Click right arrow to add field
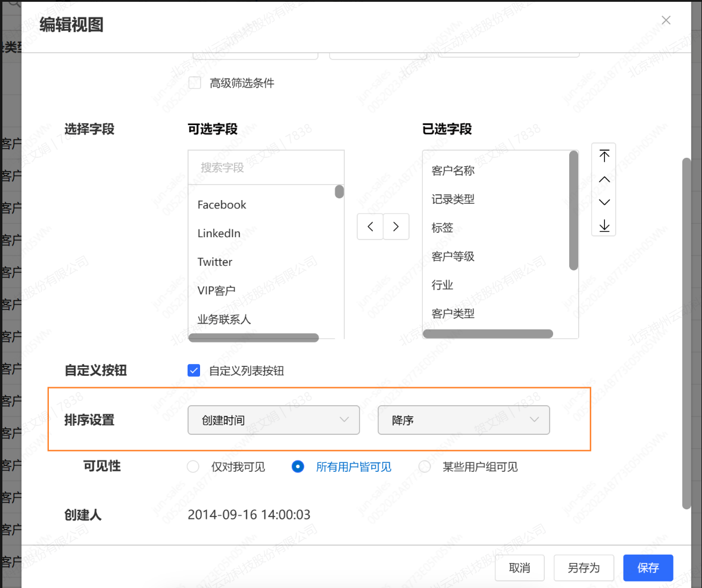Viewport: 702px width, 588px height. (396, 226)
